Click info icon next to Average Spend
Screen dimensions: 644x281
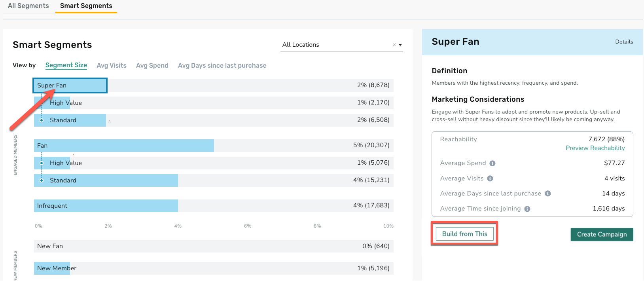(492, 163)
